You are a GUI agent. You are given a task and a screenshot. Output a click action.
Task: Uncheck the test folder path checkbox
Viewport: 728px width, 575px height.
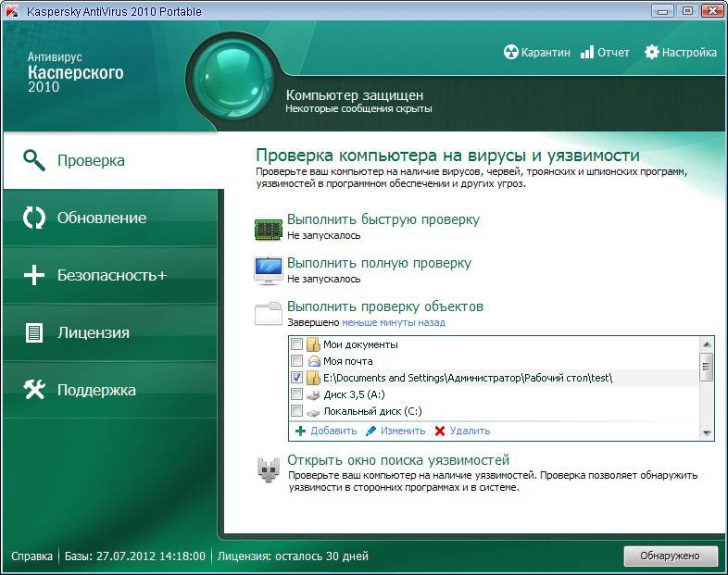(x=296, y=377)
